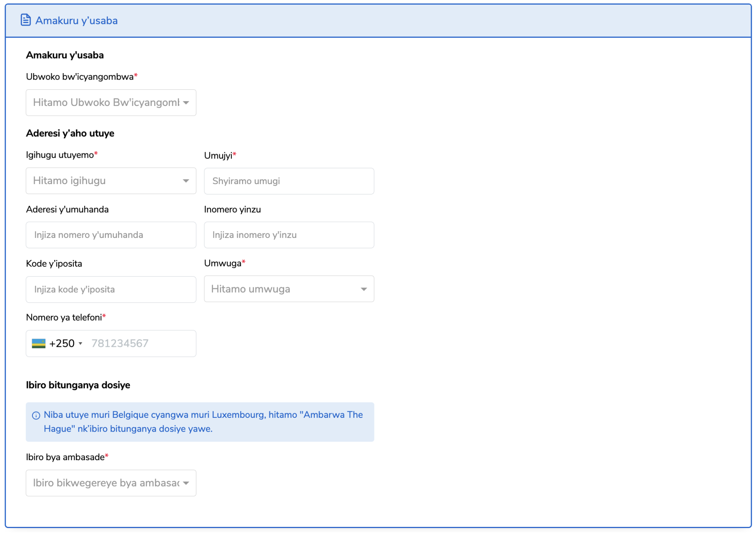Image resolution: width=756 pixels, height=533 pixels.
Task: Open Ibiro bikwegereye bya ambasade dropdown
Action: coord(106,483)
